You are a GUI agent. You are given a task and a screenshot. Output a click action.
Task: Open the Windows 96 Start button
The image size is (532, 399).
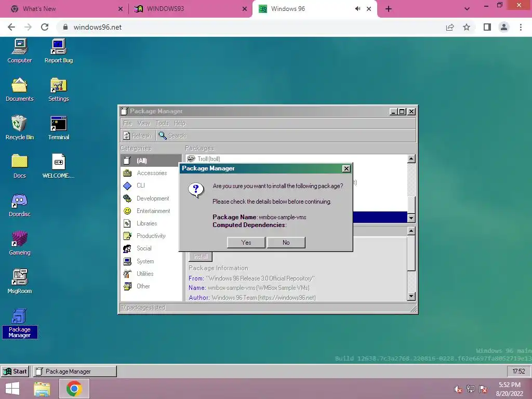(x=15, y=371)
